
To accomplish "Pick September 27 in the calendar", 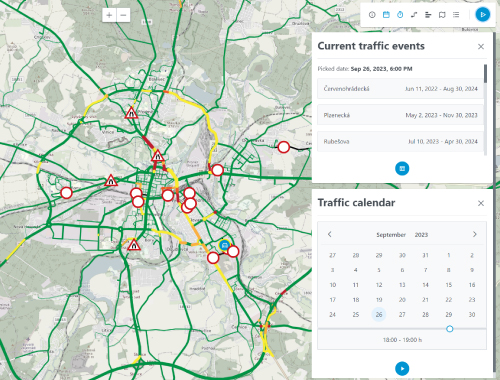I will point(402,314).
